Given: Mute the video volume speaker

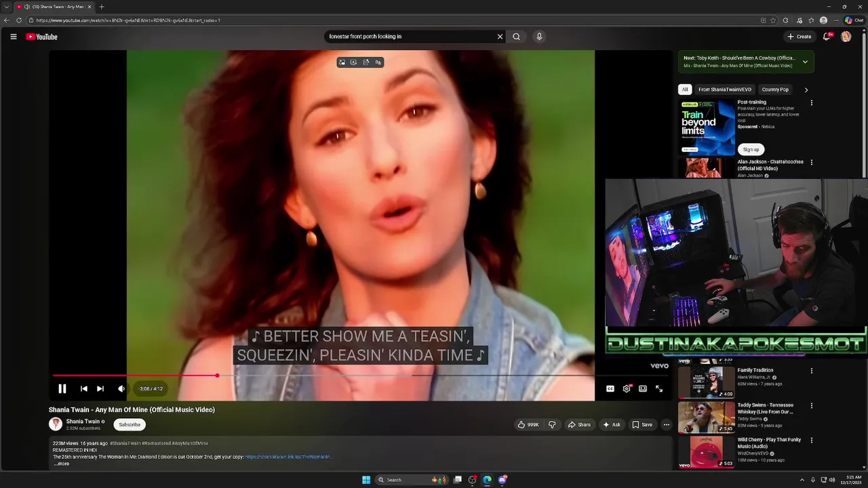Looking at the screenshot, I should (121, 388).
